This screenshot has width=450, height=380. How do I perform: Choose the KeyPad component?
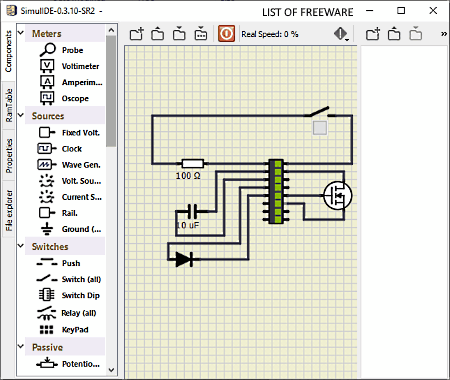tap(65, 330)
